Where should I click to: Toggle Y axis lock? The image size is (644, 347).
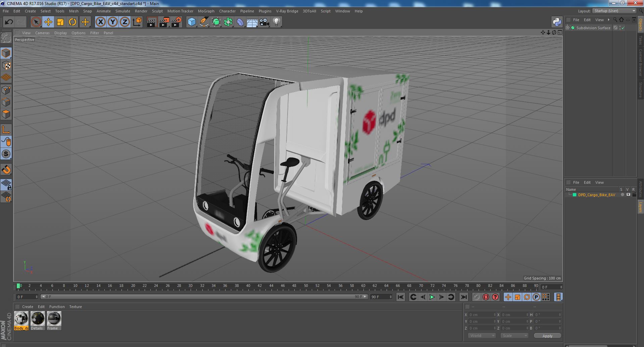[113, 22]
